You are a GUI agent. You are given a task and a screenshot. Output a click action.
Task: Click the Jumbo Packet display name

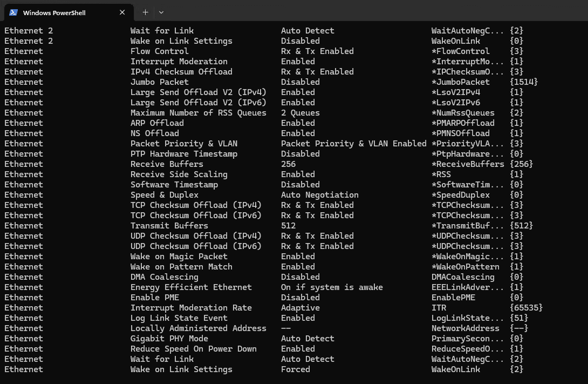(x=159, y=82)
